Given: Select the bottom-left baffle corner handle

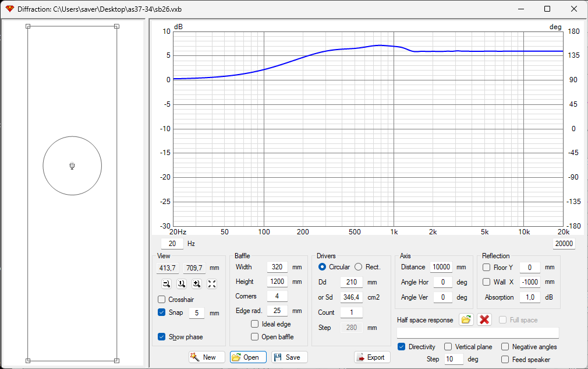Looking at the screenshot, I should pos(28,360).
